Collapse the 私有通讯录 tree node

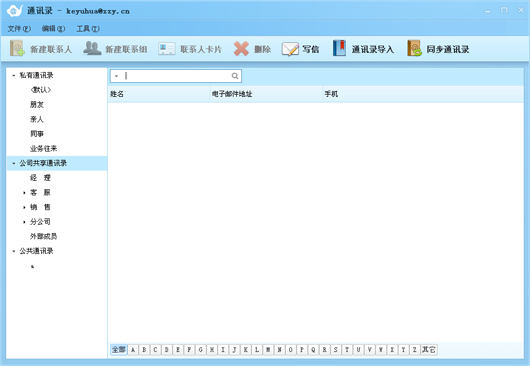(14, 75)
